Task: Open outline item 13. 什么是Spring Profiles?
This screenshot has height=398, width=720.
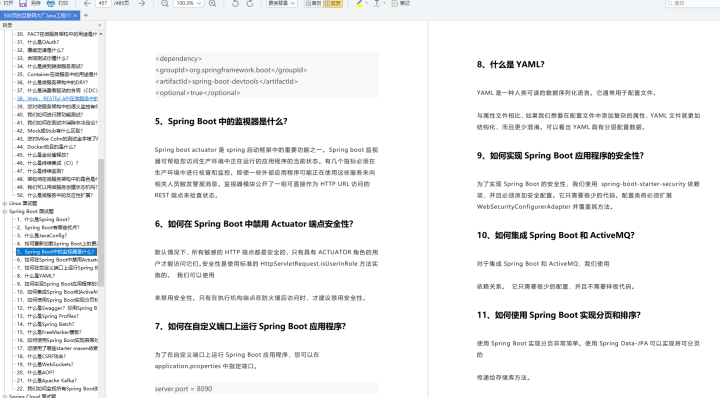Action: point(48,316)
